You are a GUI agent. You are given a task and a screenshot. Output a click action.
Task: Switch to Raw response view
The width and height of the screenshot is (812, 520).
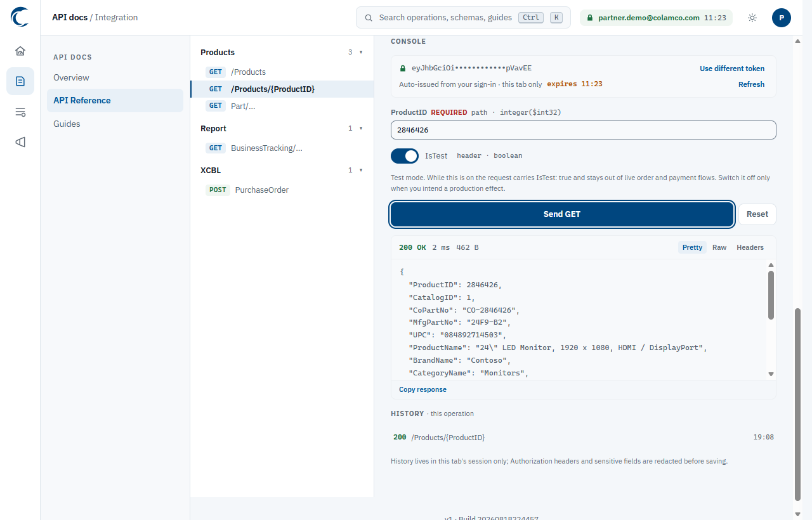(x=719, y=247)
